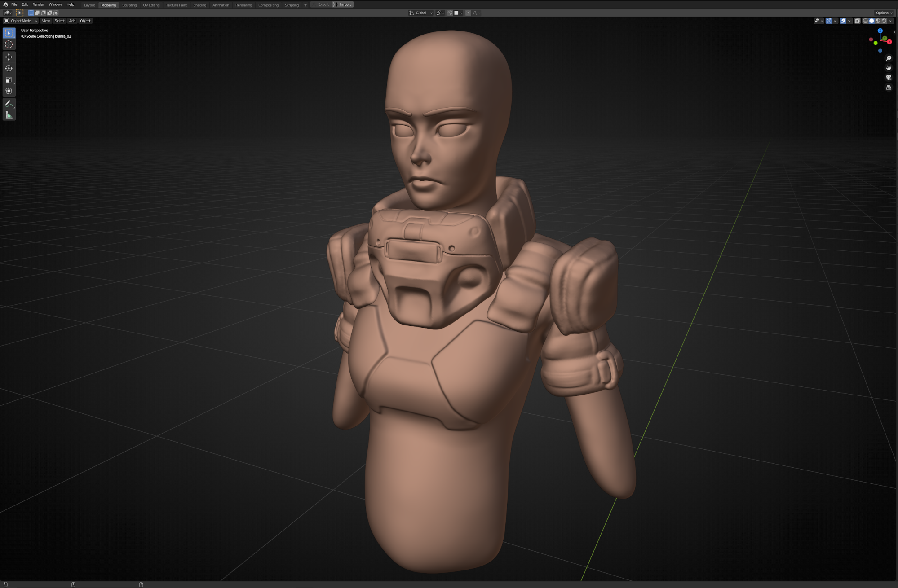Select the Annotate pencil tool
The height and width of the screenshot is (588, 898).
(x=9, y=104)
